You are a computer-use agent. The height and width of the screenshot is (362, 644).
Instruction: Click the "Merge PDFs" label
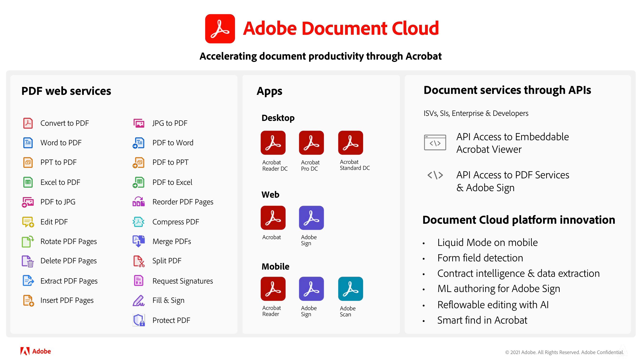171,242
